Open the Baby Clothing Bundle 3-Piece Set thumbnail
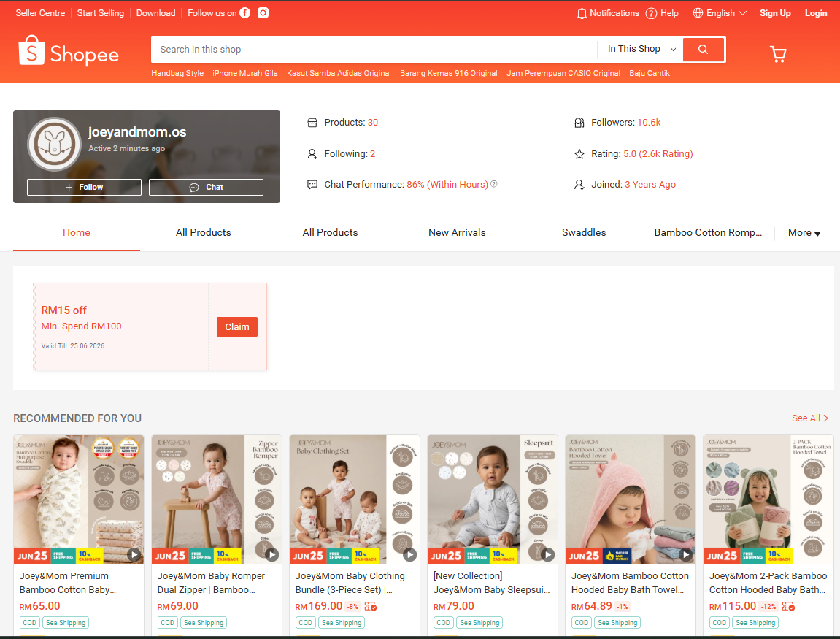Image resolution: width=840 pixels, height=639 pixels. click(355, 499)
